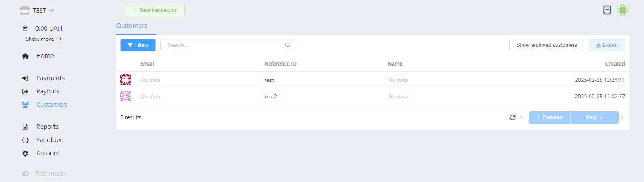Click the search magnifier icon
Viewport: 644px width, 182px height.
(x=288, y=45)
